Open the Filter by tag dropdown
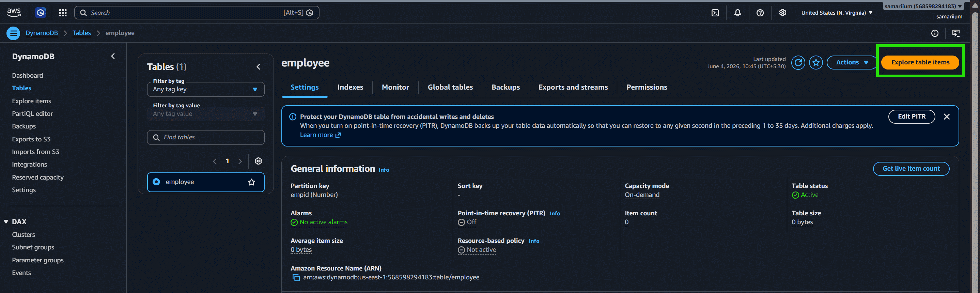Image resolution: width=980 pixels, height=293 pixels. click(x=206, y=89)
